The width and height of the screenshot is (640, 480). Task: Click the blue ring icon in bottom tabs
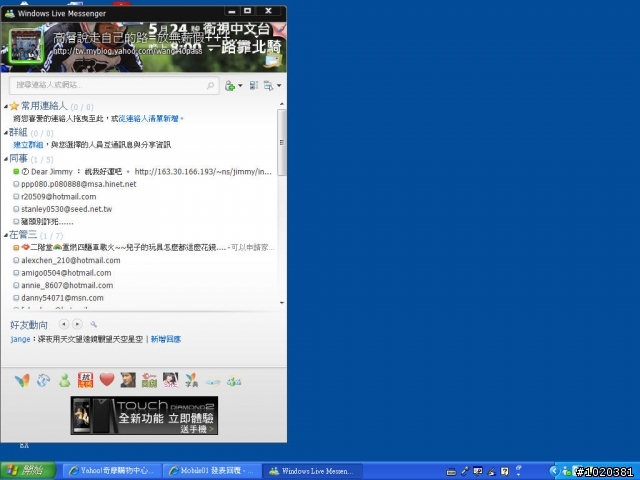tap(213, 382)
